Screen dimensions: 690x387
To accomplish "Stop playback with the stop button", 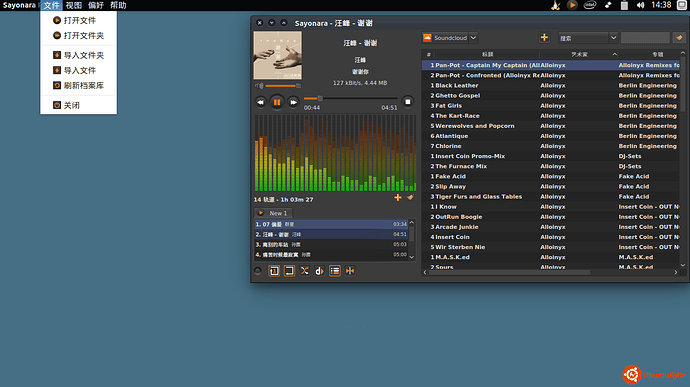I will click(407, 102).
